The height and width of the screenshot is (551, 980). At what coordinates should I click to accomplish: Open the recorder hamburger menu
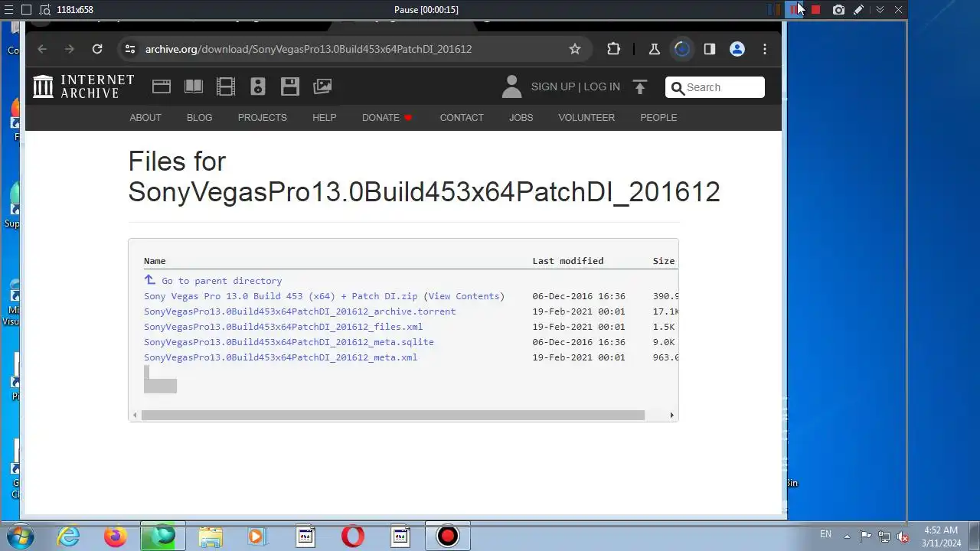[x=8, y=10]
